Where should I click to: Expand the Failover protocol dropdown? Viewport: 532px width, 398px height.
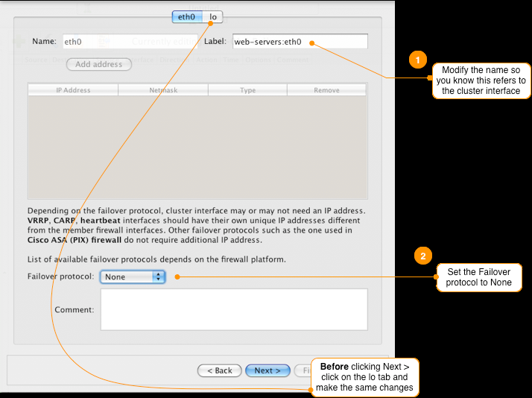pyautogui.click(x=133, y=277)
